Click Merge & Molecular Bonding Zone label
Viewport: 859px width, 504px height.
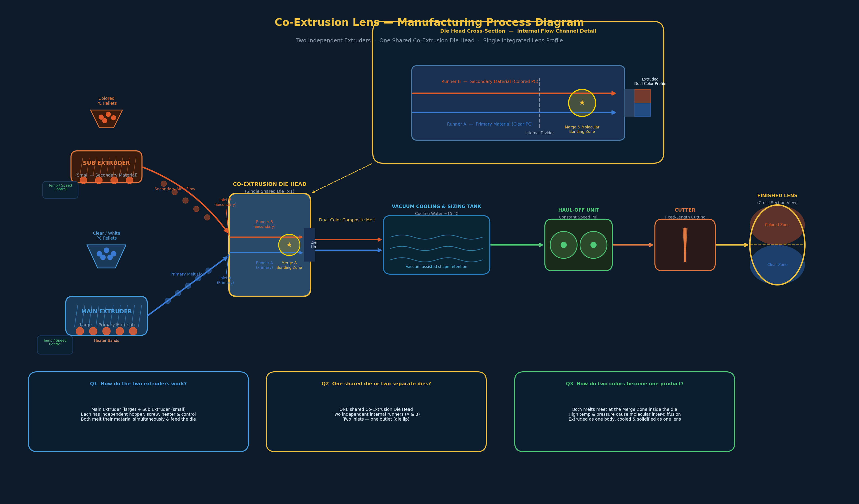click(x=582, y=129)
